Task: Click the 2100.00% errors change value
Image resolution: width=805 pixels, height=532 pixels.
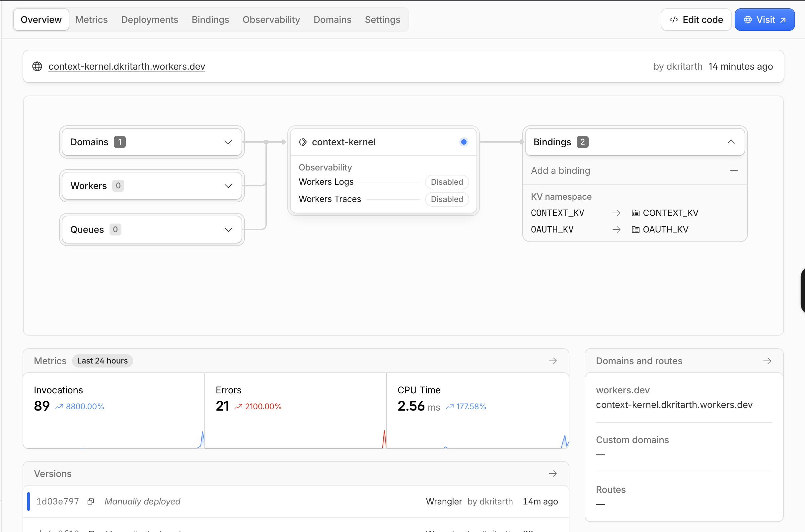Action: coord(263,407)
